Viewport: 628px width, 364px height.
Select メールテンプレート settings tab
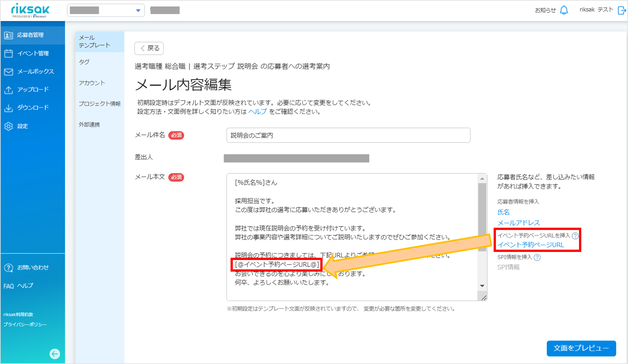100,42
